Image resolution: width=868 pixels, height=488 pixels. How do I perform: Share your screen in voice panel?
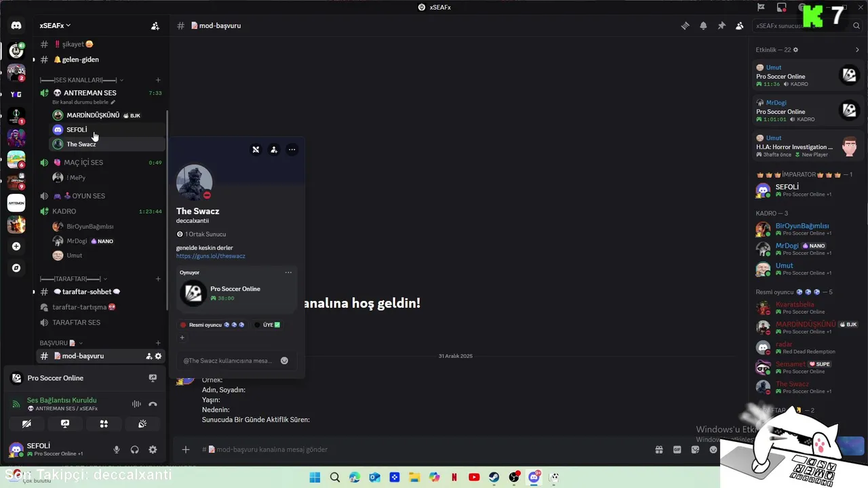pos(65,424)
